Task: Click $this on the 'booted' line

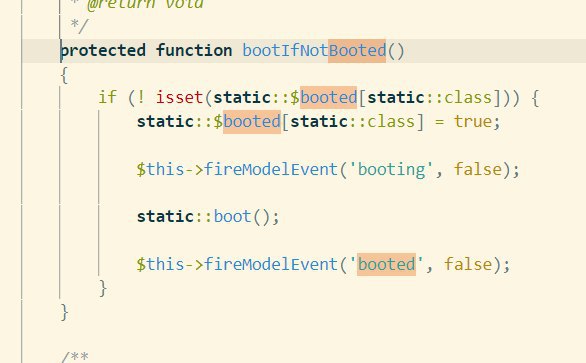Action: tap(160, 264)
